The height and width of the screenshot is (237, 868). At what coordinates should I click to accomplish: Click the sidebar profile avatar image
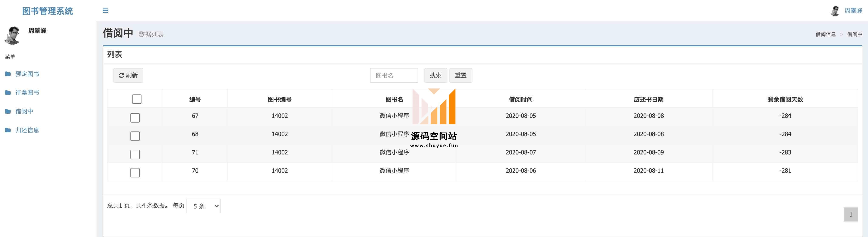point(13,36)
